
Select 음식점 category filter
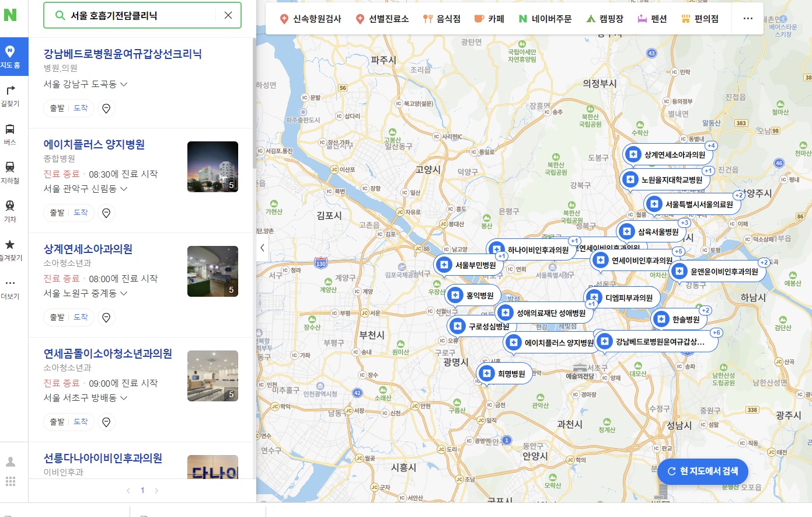pos(442,19)
